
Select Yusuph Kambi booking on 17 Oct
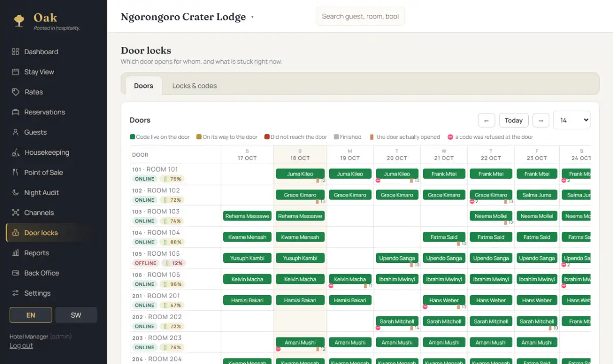pos(247,258)
